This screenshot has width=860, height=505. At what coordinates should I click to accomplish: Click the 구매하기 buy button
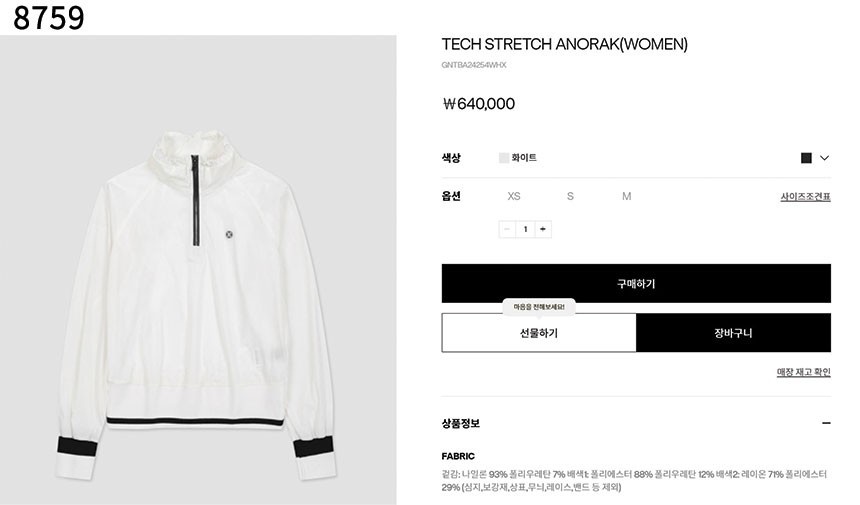[636, 283]
